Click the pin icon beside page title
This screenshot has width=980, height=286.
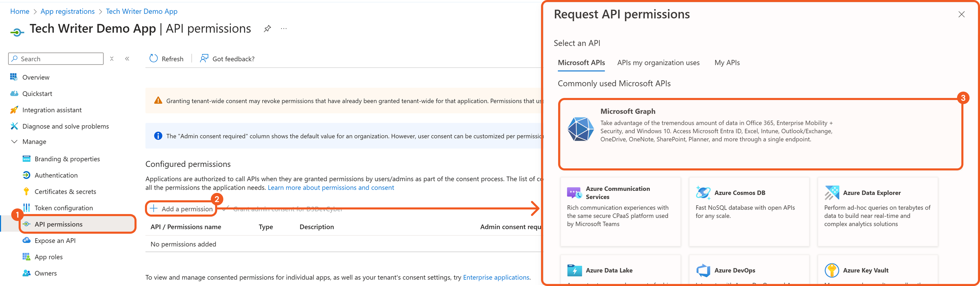tap(267, 29)
